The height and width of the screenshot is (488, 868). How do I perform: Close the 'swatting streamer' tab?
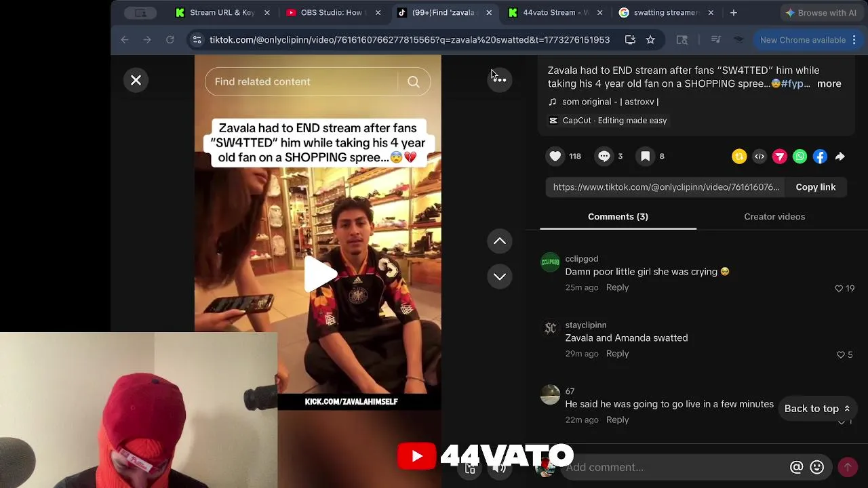(x=711, y=12)
